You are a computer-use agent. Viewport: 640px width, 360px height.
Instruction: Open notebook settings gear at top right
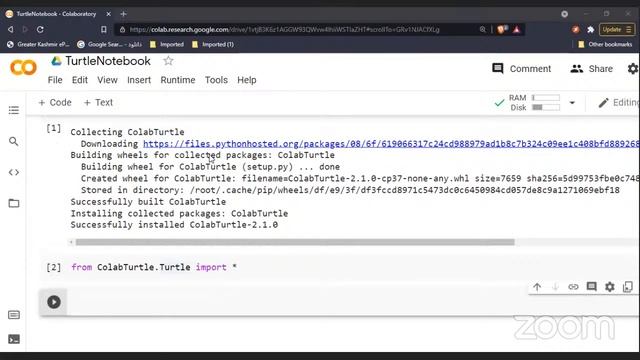click(x=633, y=69)
